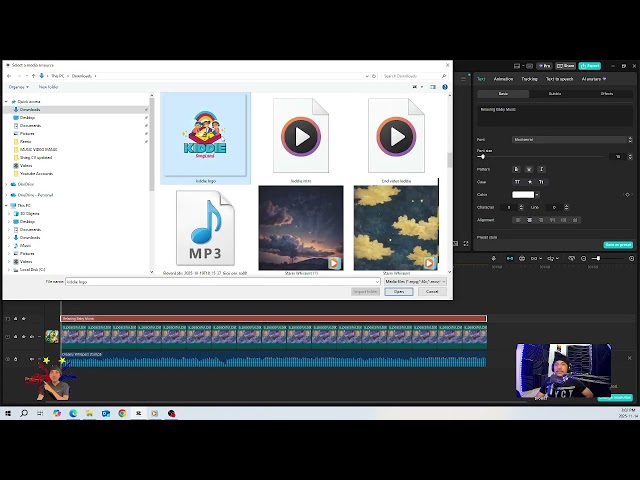The height and width of the screenshot is (480, 640).
Task: Open the Media files type filter dropdown
Action: pyautogui.click(x=415, y=282)
